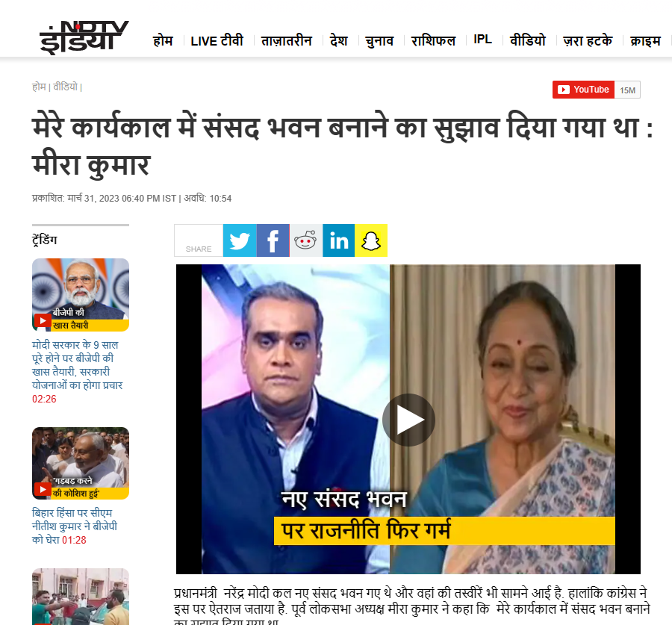672x625 pixels.
Task: Share the video on Reddit
Action: [x=305, y=240]
